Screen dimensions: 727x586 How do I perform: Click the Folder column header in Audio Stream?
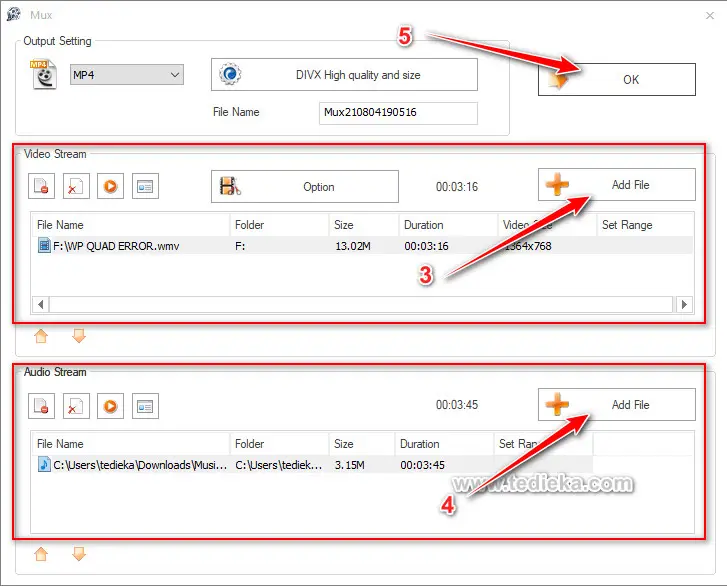279,444
